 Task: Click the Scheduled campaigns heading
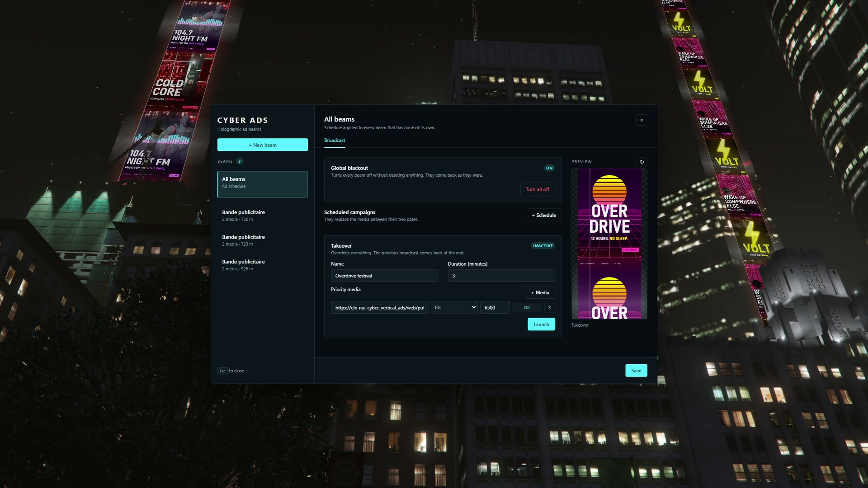[349, 212]
